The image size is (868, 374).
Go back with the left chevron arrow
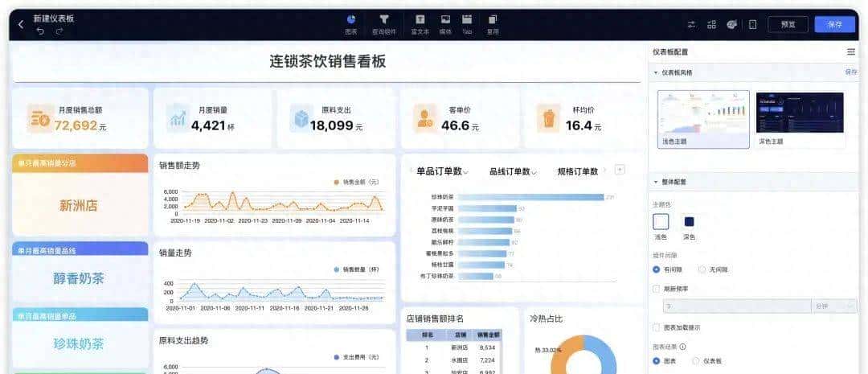21,24
